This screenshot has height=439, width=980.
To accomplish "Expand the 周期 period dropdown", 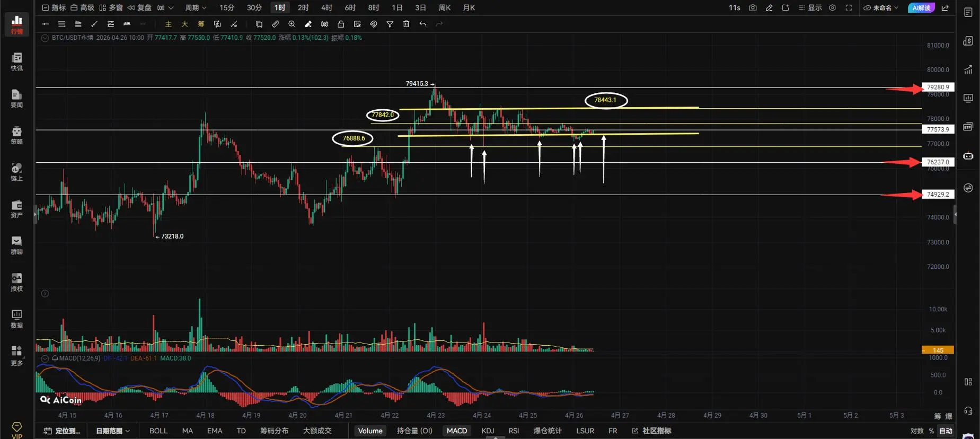I will pyautogui.click(x=196, y=8).
